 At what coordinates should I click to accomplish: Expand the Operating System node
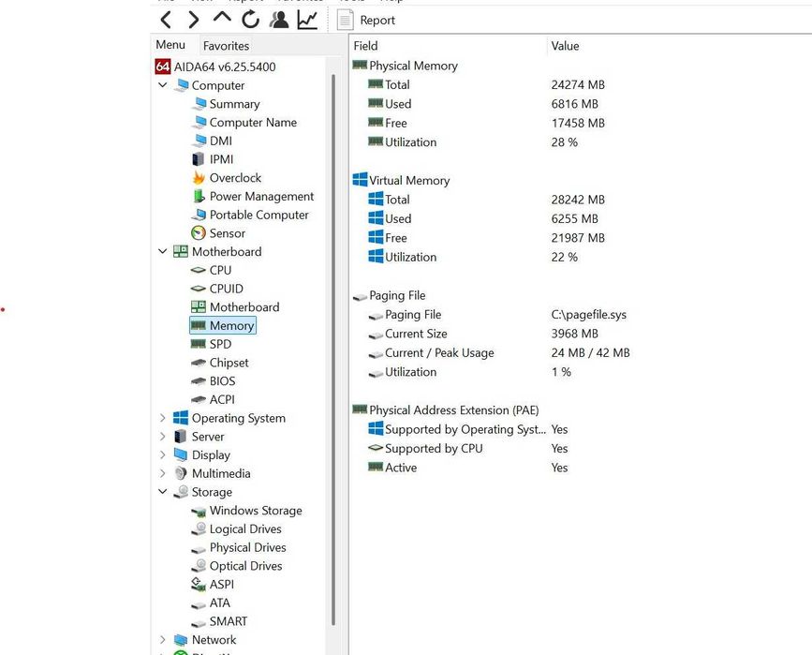coord(163,418)
